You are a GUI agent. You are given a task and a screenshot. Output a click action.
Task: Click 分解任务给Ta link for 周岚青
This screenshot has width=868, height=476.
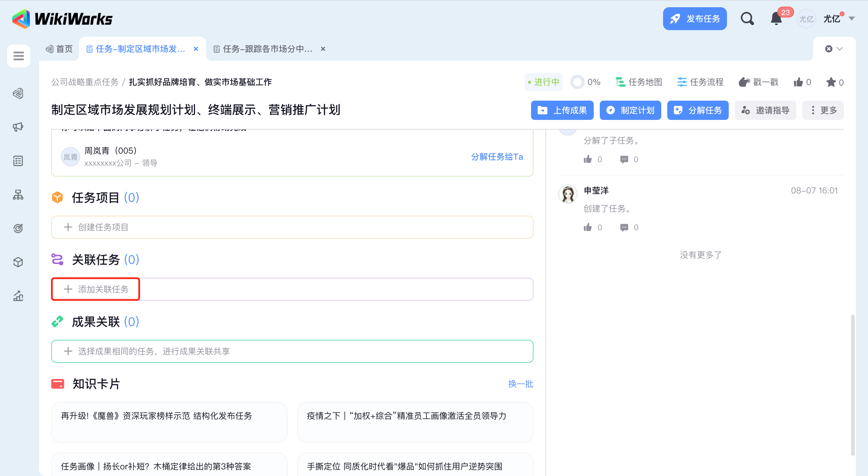[x=497, y=157]
